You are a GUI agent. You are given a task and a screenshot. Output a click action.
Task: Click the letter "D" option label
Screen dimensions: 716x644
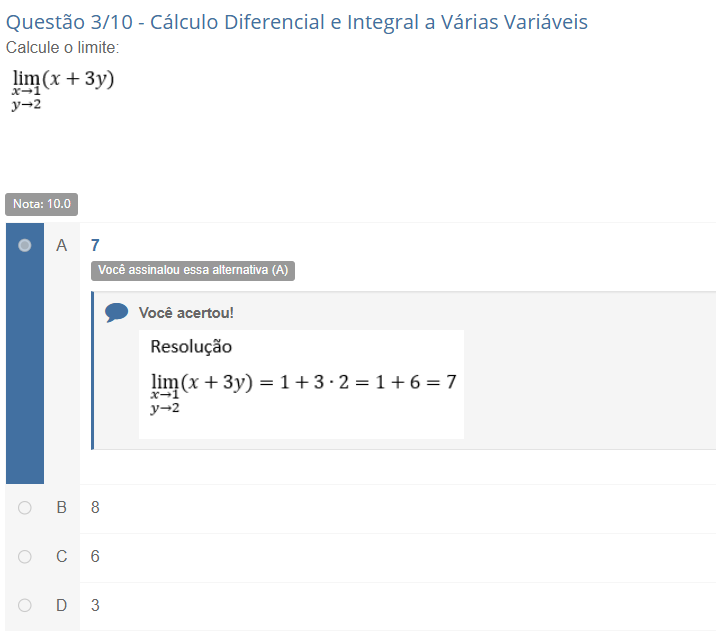[62, 605]
